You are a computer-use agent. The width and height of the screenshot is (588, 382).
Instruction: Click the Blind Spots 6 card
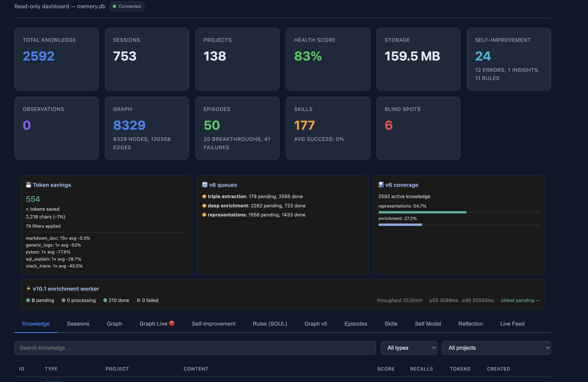tap(418, 128)
